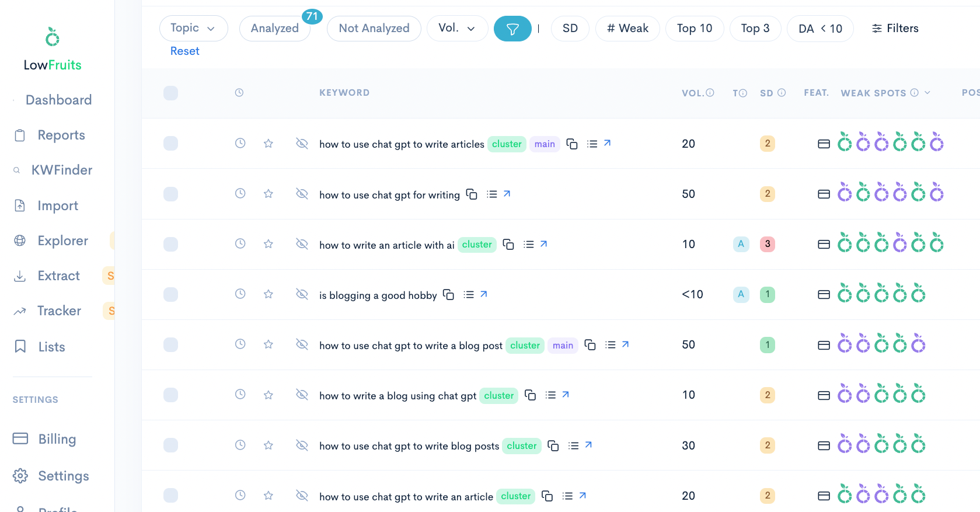The height and width of the screenshot is (512, 980).
Task: Click the SD score 3 badge
Action: coord(768,243)
